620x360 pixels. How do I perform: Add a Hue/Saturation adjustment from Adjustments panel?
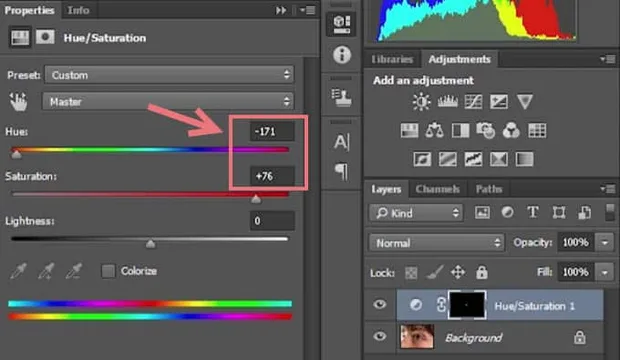tap(409, 131)
